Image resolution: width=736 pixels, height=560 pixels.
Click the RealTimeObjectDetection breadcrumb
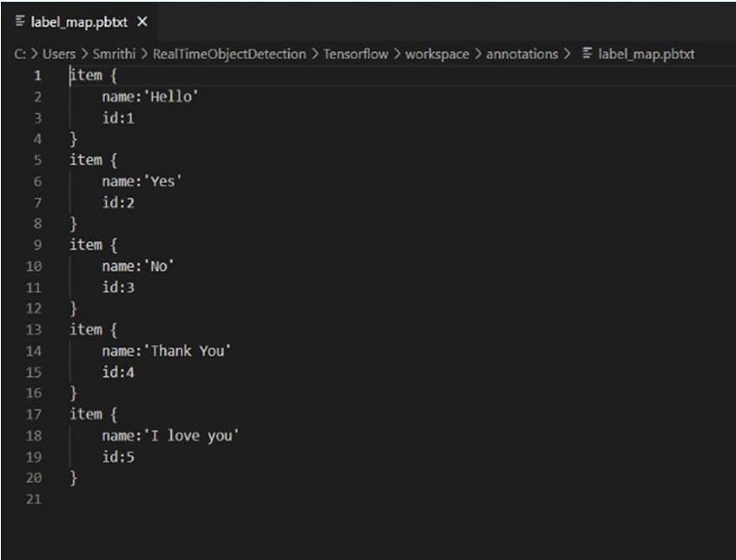tap(229, 54)
